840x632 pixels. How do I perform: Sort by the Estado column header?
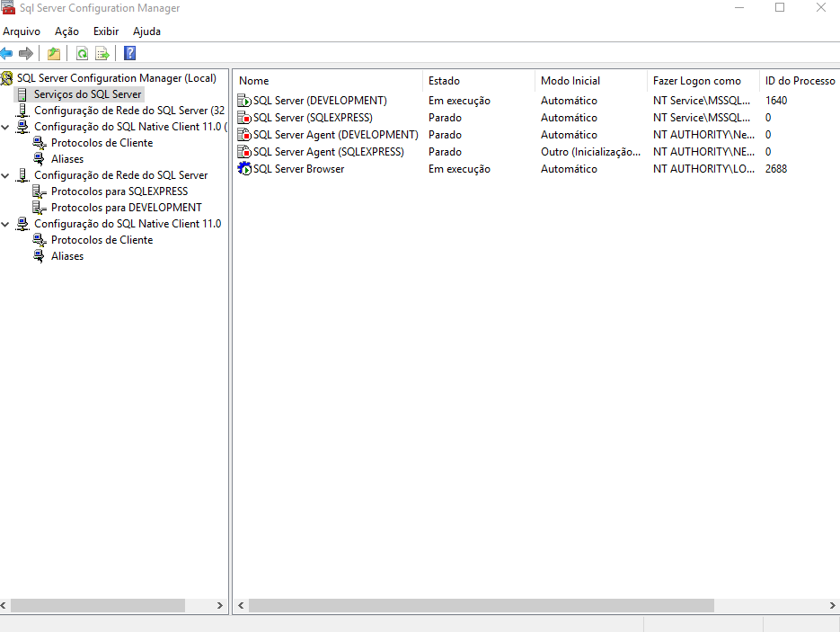pos(479,80)
